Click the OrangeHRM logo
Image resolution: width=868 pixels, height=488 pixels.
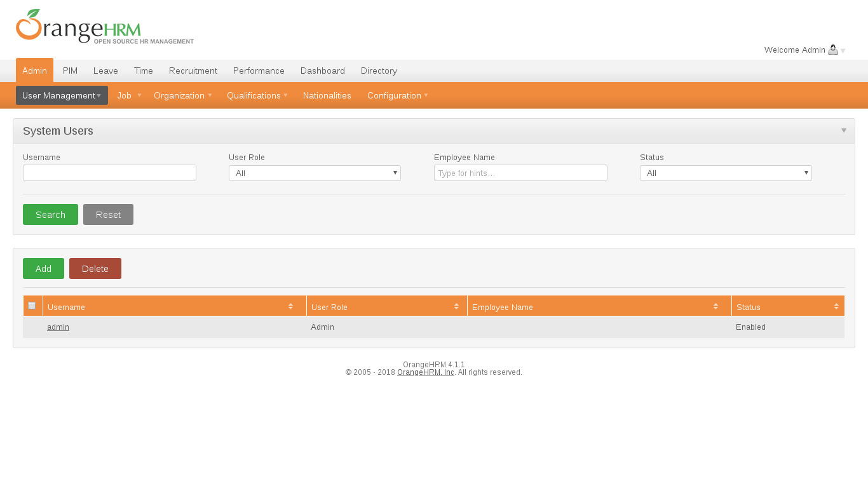pos(104,27)
